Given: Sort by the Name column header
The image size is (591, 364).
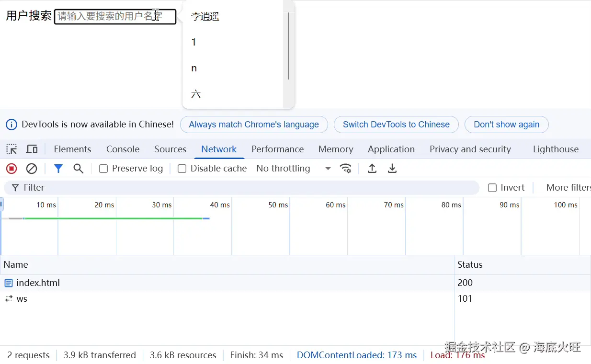Looking at the screenshot, I should point(227,265).
